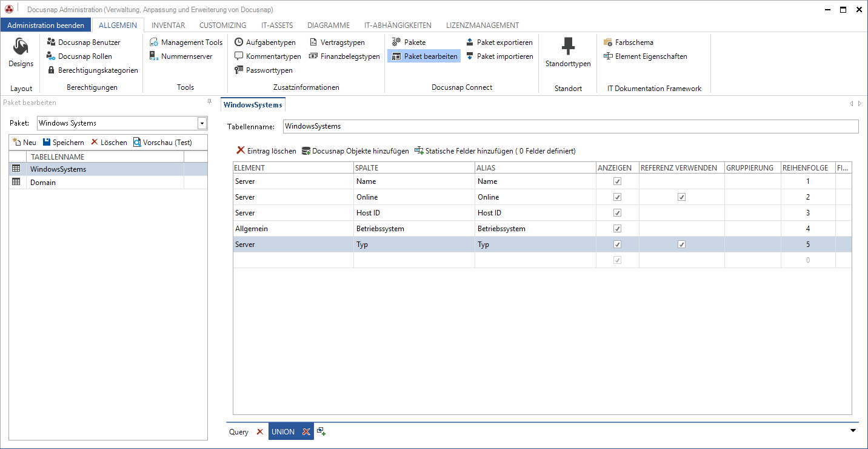The image size is (868, 449).
Task: Click Docusnap Objekte hinzufügen
Action: pyautogui.click(x=355, y=151)
